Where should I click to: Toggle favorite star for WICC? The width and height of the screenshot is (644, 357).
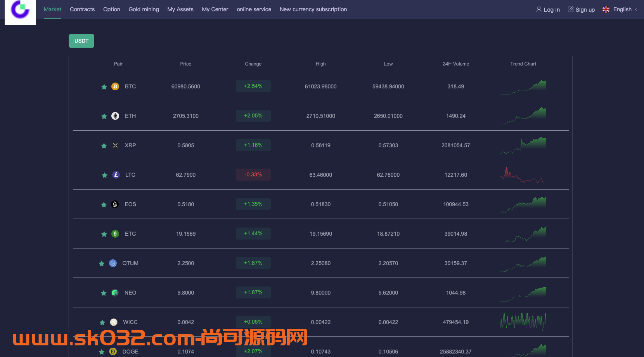coord(102,323)
